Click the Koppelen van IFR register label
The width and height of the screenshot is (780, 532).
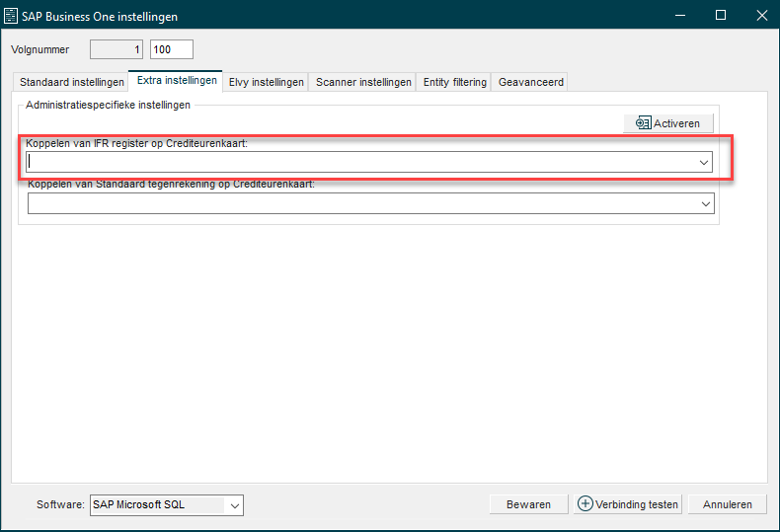point(137,144)
